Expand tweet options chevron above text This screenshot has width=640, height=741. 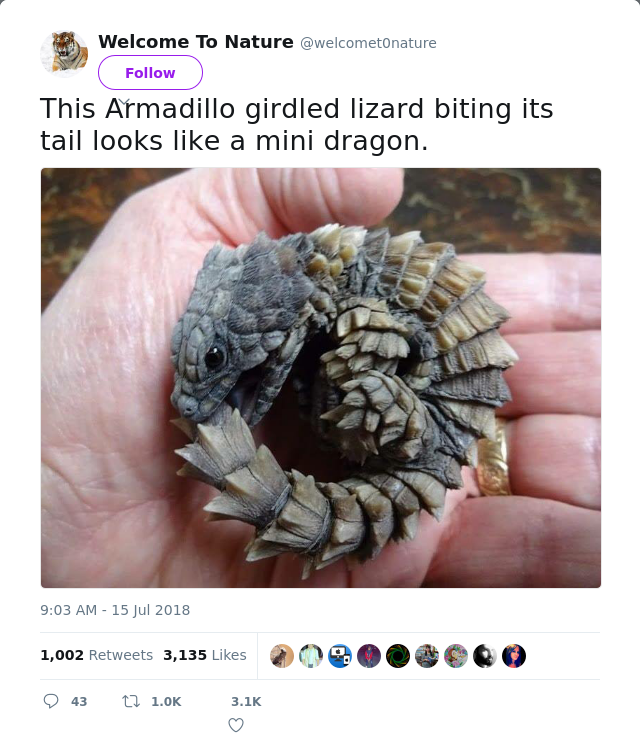pyautogui.click(x=123, y=102)
